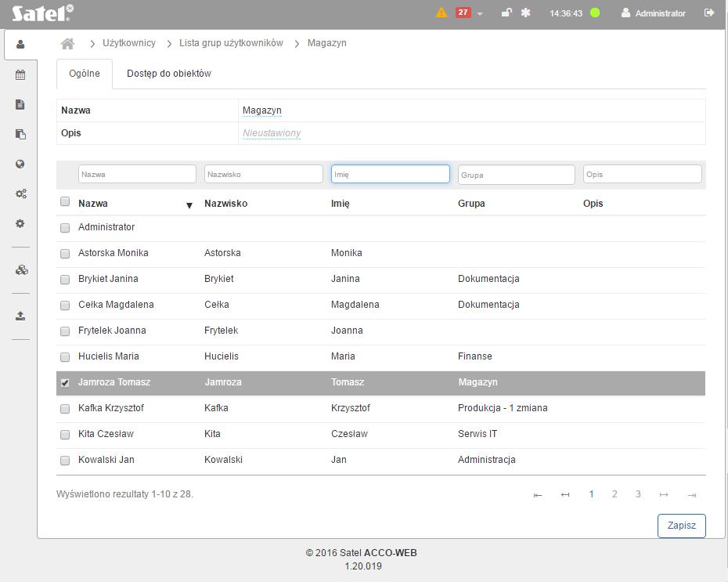Sort by Grupa column header
This screenshot has width=728, height=582.
click(x=471, y=204)
